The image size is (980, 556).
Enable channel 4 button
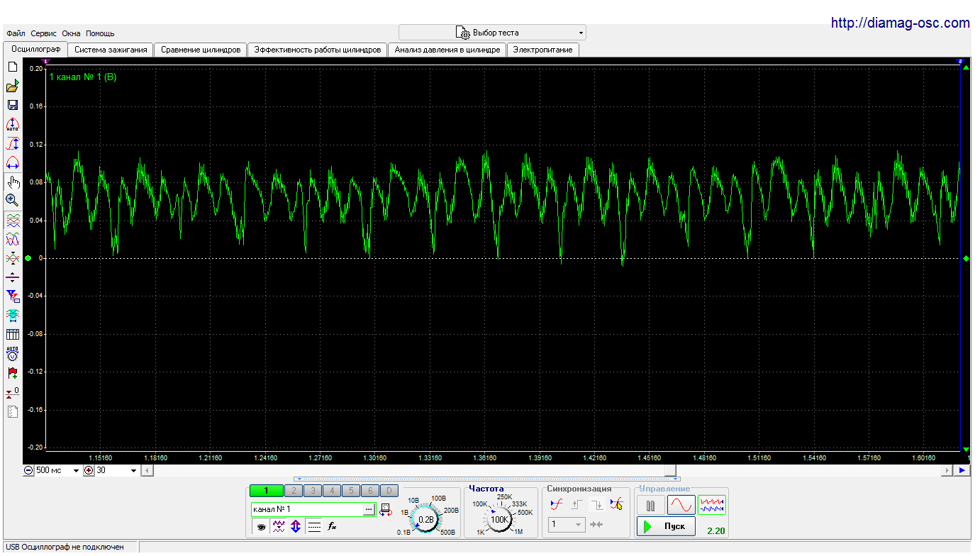click(x=331, y=491)
